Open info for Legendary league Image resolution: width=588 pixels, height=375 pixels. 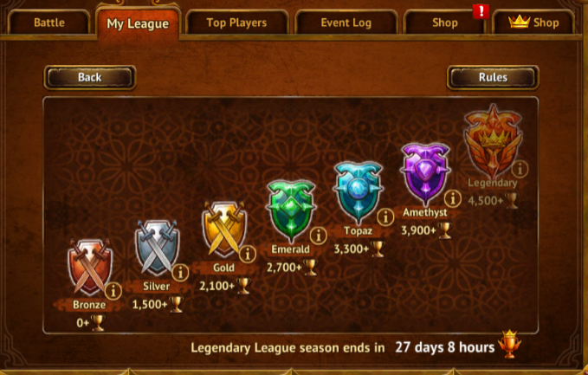click(x=520, y=169)
